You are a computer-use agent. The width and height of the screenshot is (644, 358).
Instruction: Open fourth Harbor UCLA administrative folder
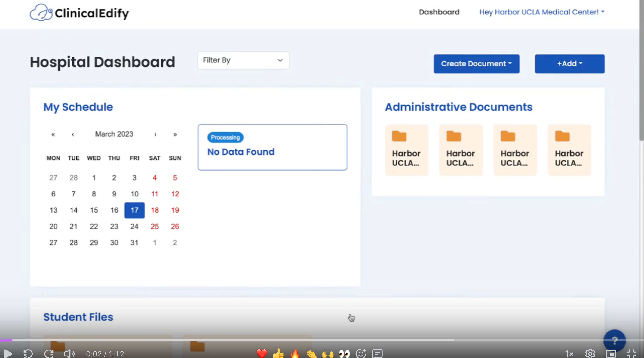[569, 150]
